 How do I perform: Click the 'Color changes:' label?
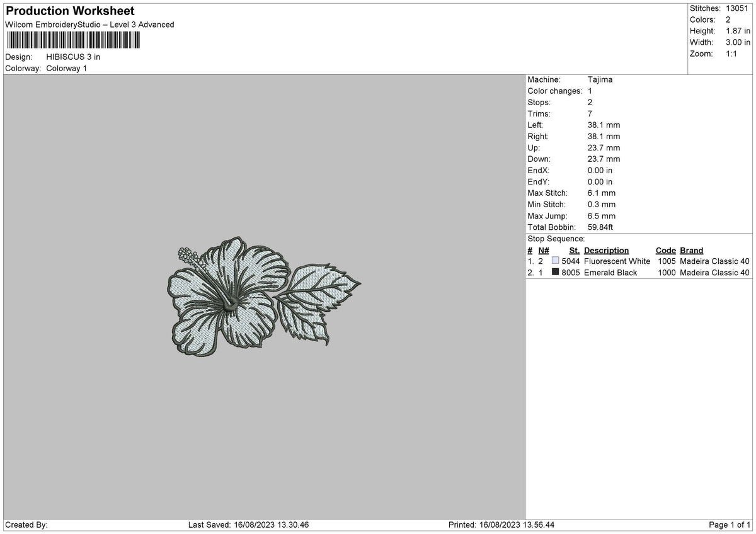pos(554,91)
